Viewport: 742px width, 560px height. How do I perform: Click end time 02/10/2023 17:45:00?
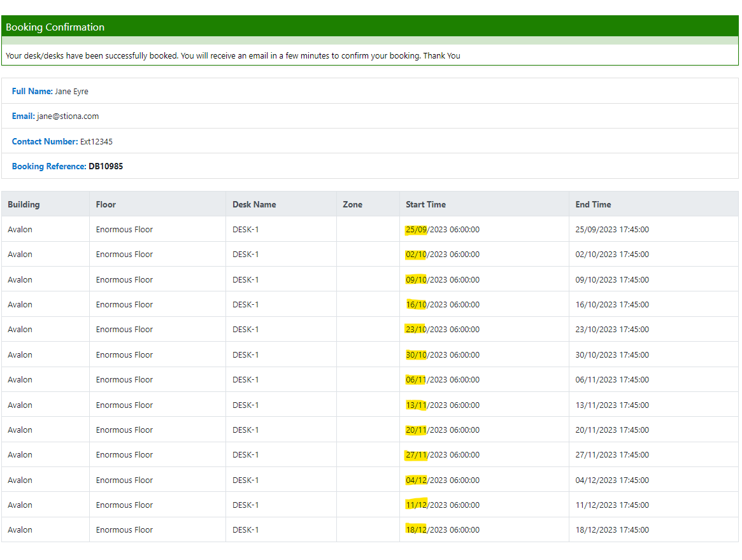pos(612,255)
